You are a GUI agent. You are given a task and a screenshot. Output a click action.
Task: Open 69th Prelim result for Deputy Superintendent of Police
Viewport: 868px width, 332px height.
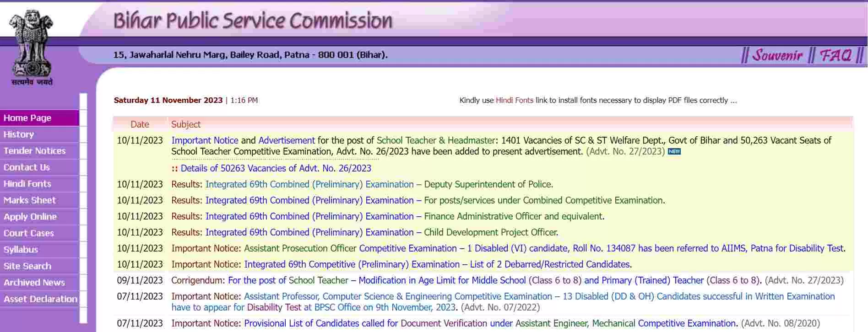[379, 184]
